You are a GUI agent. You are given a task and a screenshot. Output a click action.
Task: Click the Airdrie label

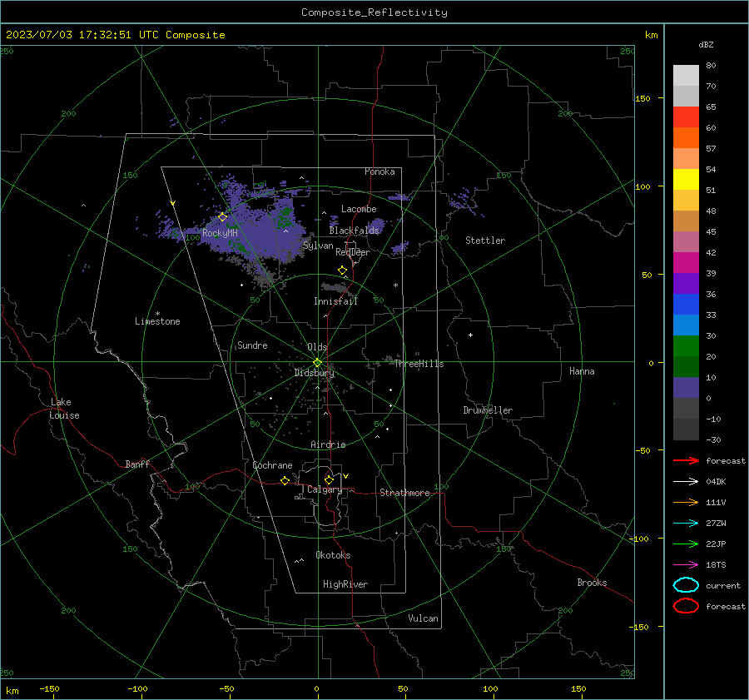(328, 444)
